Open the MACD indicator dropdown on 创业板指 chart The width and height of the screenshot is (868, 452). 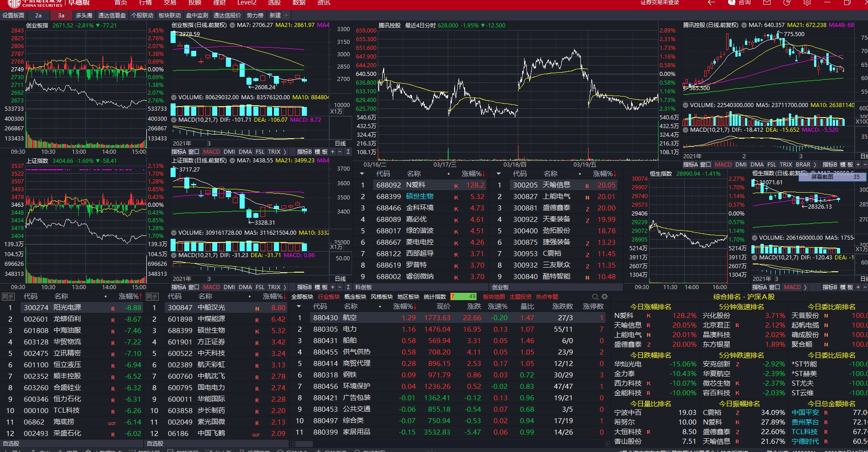pyautogui.click(x=174, y=120)
